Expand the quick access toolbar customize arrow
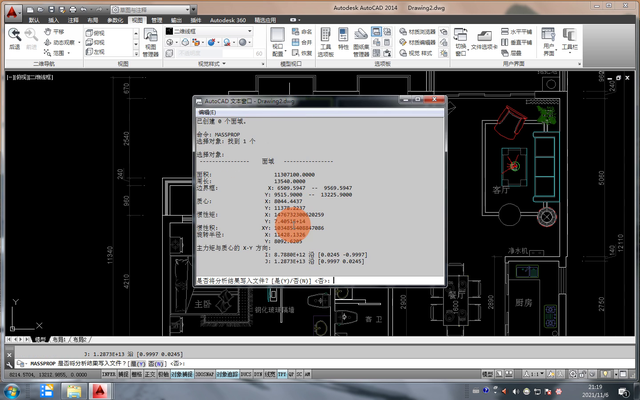The width and height of the screenshot is (640, 400). tap(194, 9)
